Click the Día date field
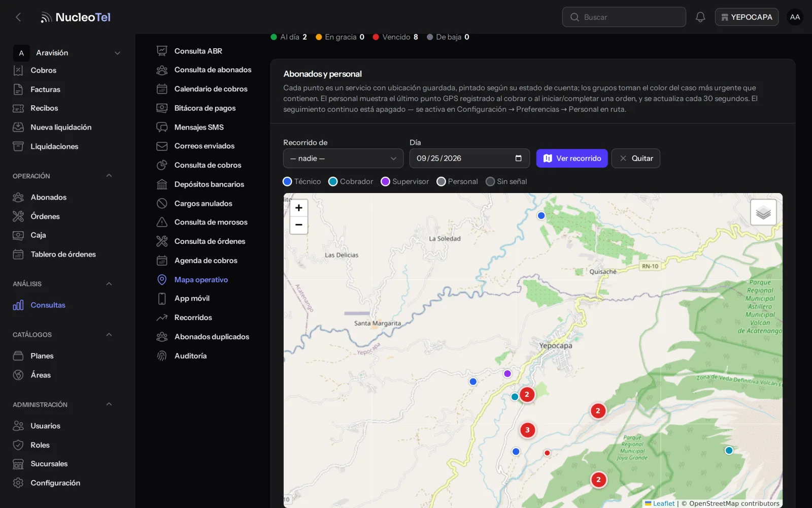 tap(469, 158)
